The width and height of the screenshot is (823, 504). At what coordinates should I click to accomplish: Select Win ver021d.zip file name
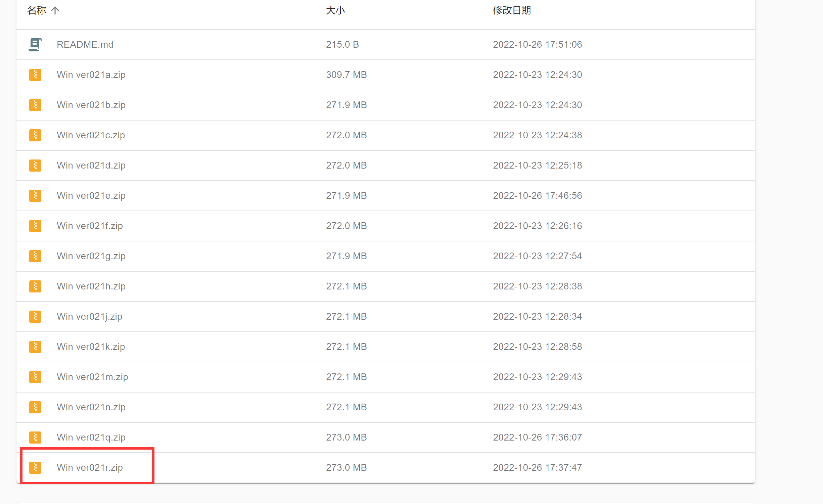click(91, 166)
